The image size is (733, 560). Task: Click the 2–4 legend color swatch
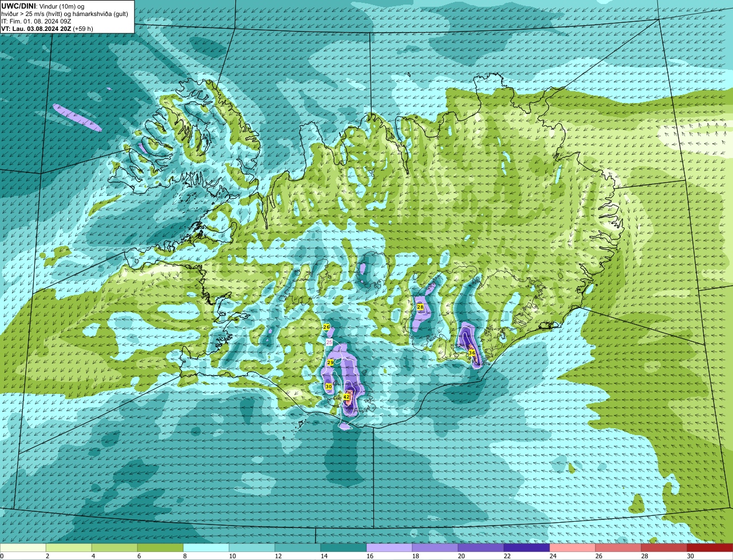click(x=69, y=547)
